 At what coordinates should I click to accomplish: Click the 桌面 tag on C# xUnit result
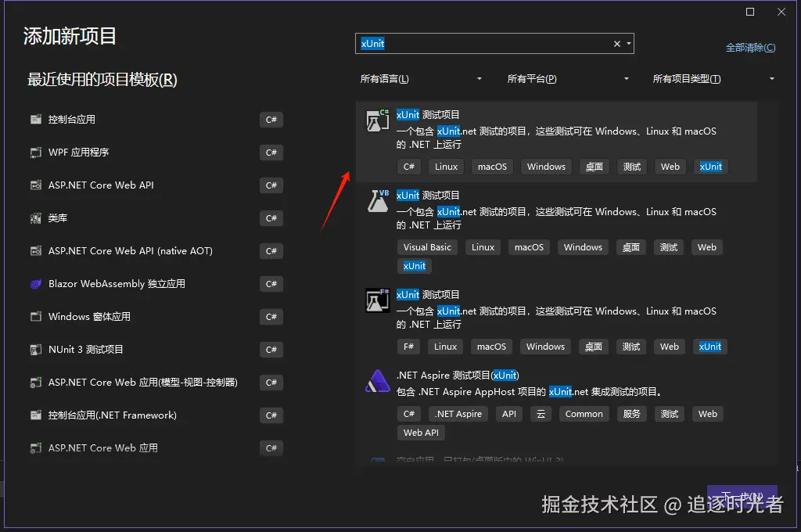(594, 167)
